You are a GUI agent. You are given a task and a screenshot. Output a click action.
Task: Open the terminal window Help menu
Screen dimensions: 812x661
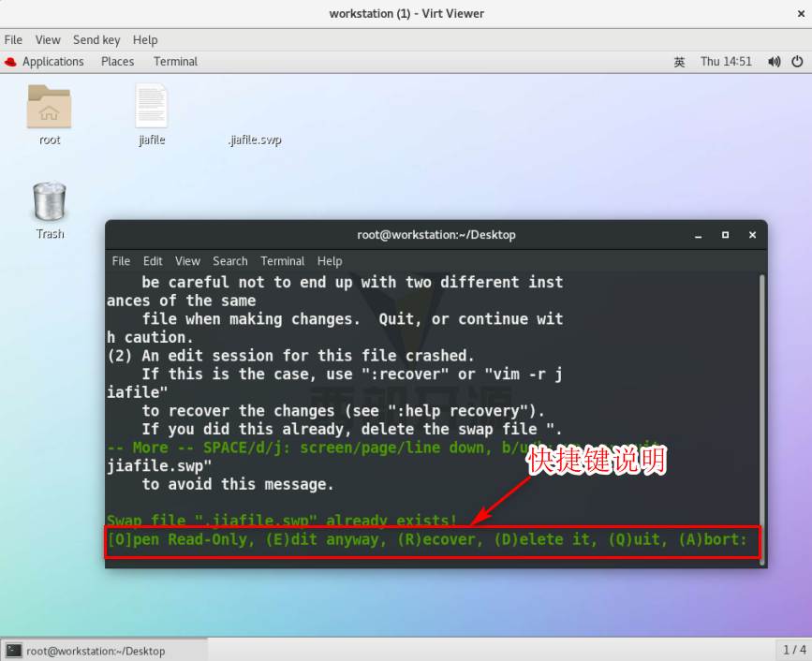[330, 261]
